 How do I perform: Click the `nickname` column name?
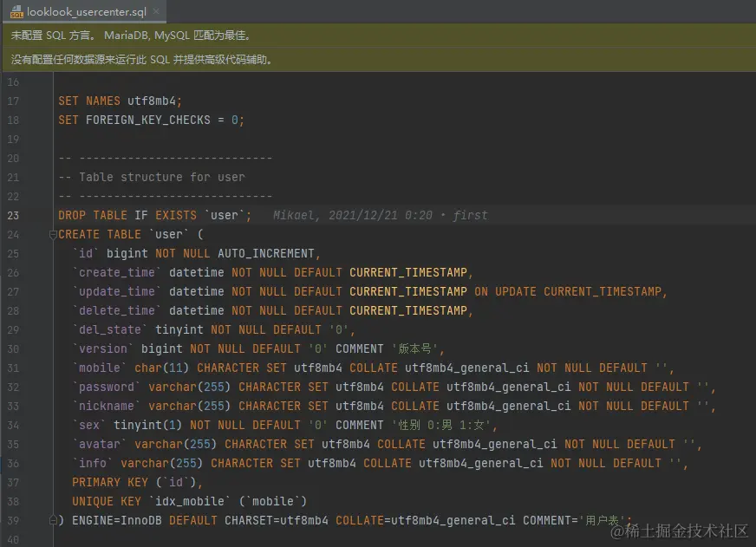tap(107, 407)
